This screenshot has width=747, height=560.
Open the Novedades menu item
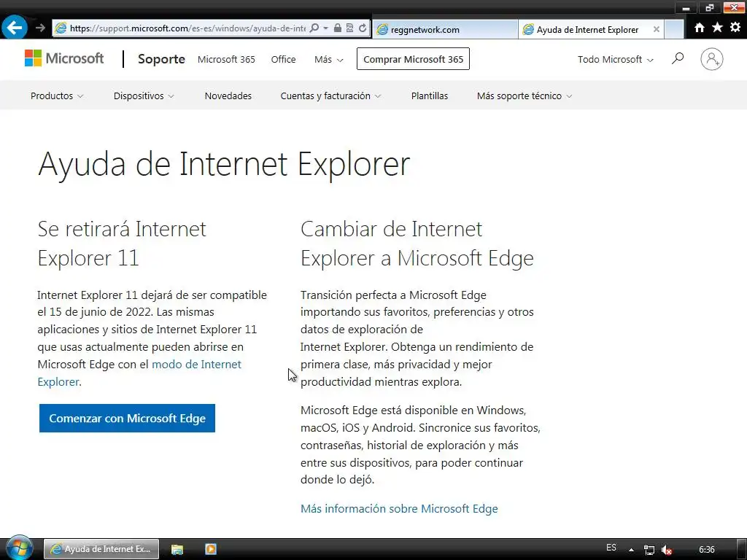(228, 96)
